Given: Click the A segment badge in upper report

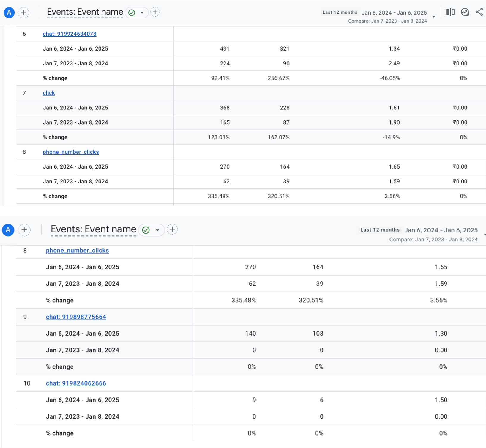Looking at the screenshot, I should click(x=9, y=12).
